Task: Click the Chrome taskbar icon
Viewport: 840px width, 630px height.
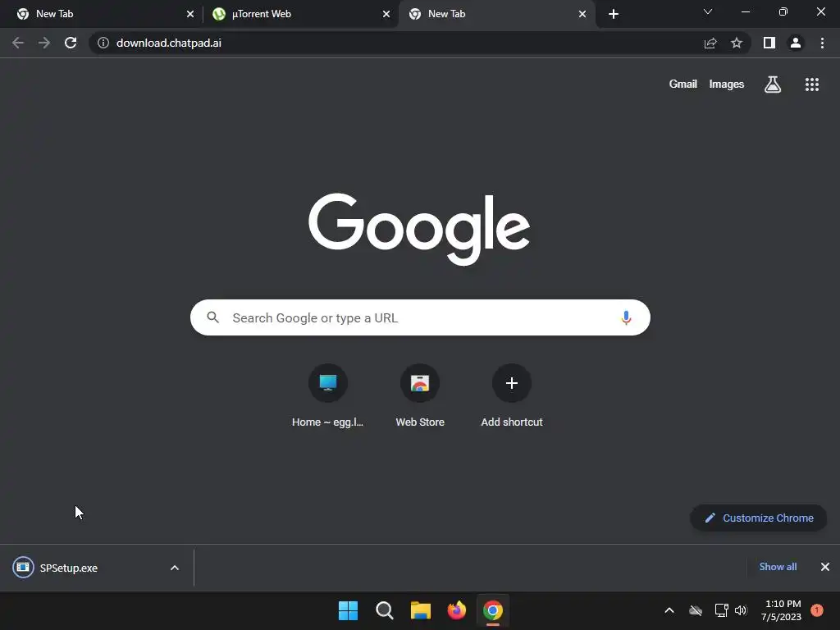Action: [x=493, y=610]
